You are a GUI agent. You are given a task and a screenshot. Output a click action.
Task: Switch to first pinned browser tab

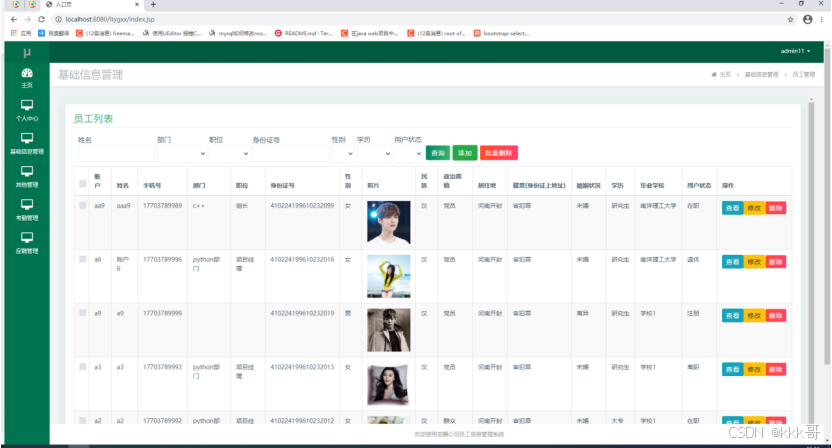click(x=16, y=4)
